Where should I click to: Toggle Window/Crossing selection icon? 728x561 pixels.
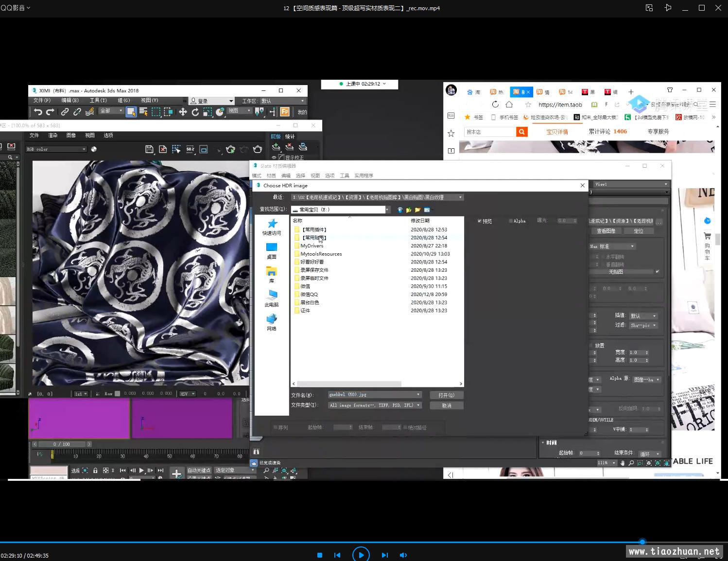[168, 112]
